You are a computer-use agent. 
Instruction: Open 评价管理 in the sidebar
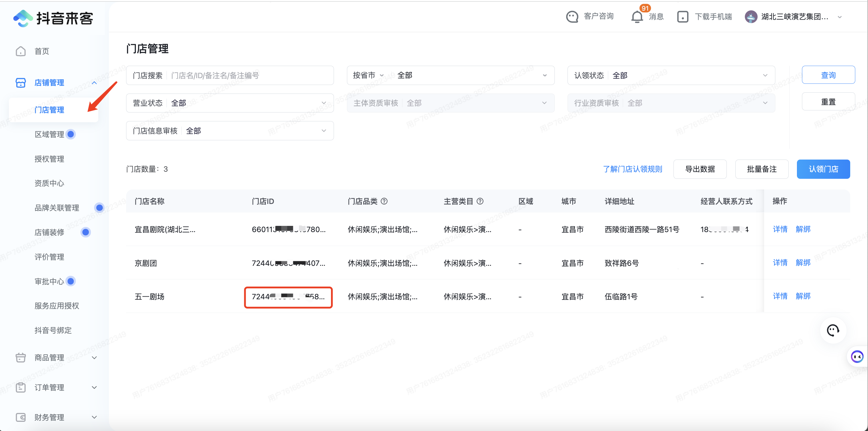pyautogui.click(x=49, y=257)
